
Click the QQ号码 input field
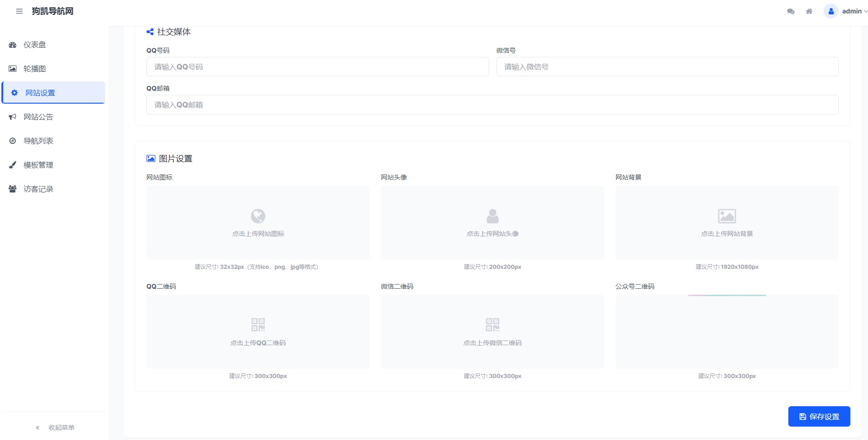317,67
